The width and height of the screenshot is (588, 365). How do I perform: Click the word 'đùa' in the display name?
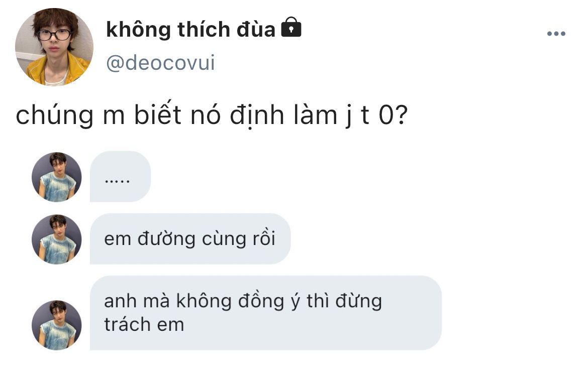(x=256, y=29)
